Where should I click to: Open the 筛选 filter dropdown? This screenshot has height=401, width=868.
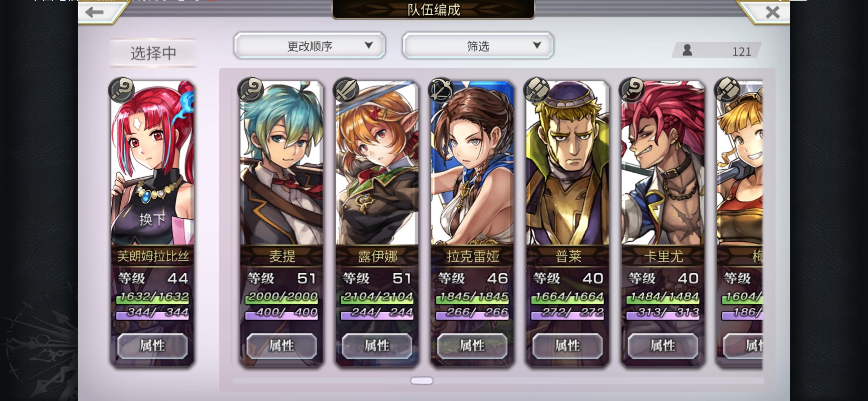(478, 46)
